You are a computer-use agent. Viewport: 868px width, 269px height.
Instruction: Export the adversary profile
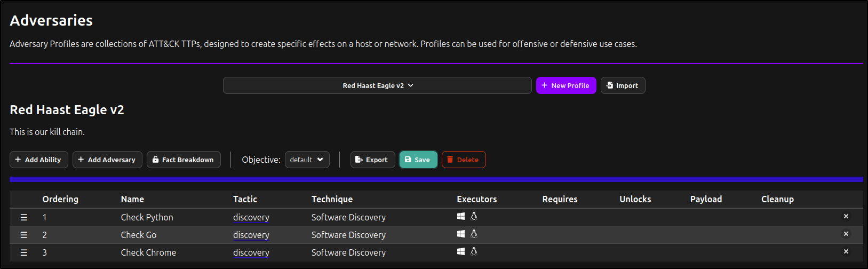[372, 160]
